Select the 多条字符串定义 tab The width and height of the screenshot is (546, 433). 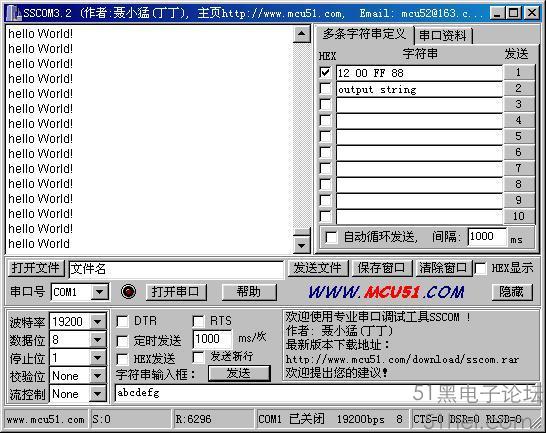tap(365, 34)
